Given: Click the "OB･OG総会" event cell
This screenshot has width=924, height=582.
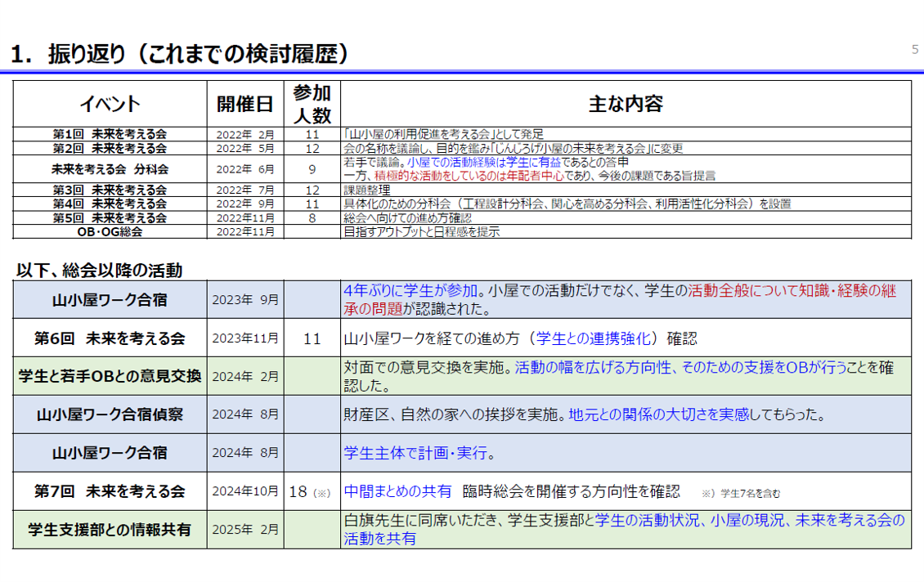Looking at the screenshot, I should (x=110, y=232).
